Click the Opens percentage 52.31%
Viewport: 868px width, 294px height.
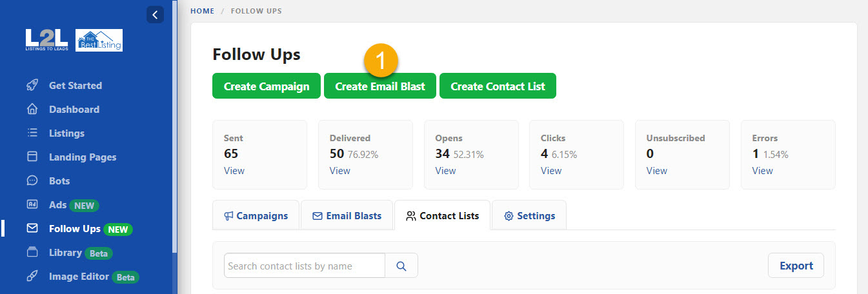tap(469, 155)
